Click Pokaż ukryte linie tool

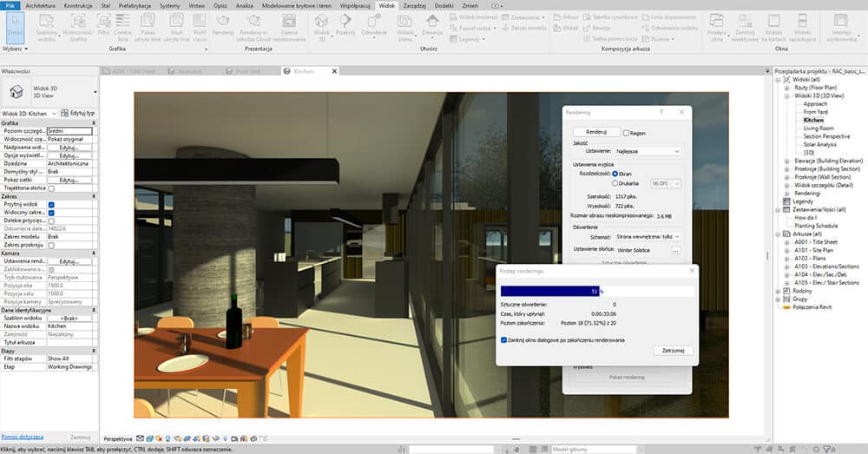(148, 27)
